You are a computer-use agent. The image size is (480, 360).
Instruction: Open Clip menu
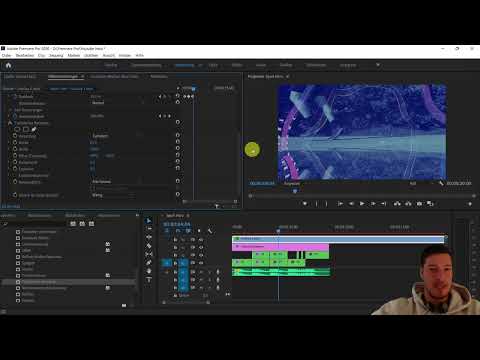(x=41, y=55)
